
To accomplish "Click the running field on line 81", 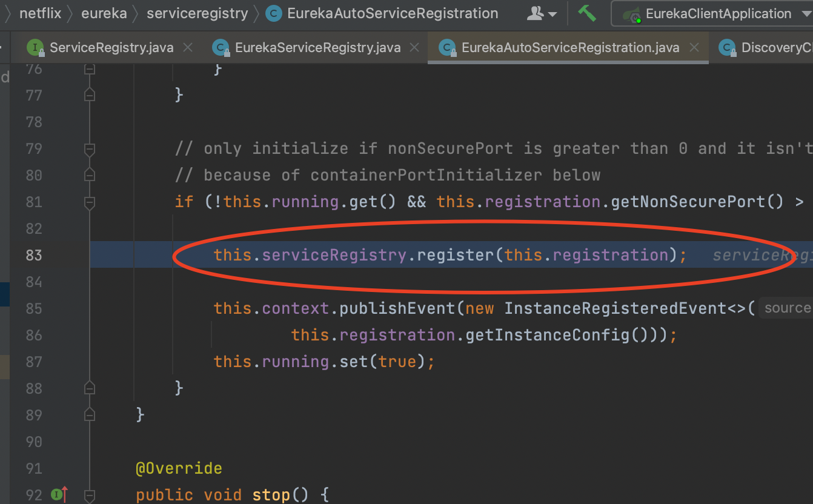I will (305, 202).
